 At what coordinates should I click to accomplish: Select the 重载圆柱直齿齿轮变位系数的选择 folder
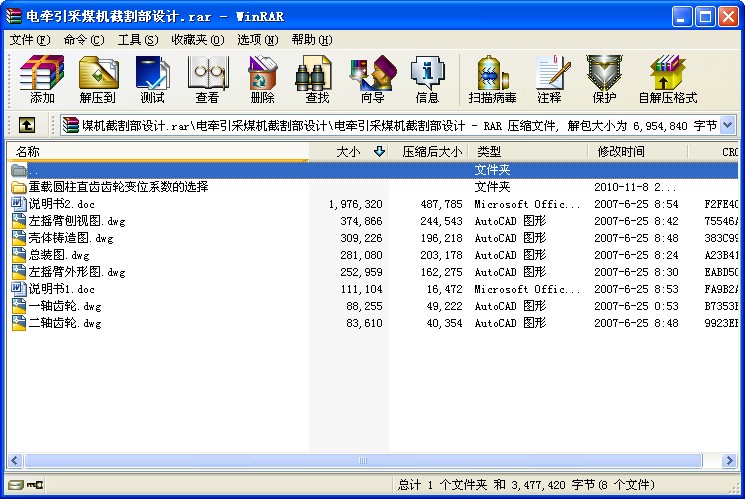pos(118,187)
